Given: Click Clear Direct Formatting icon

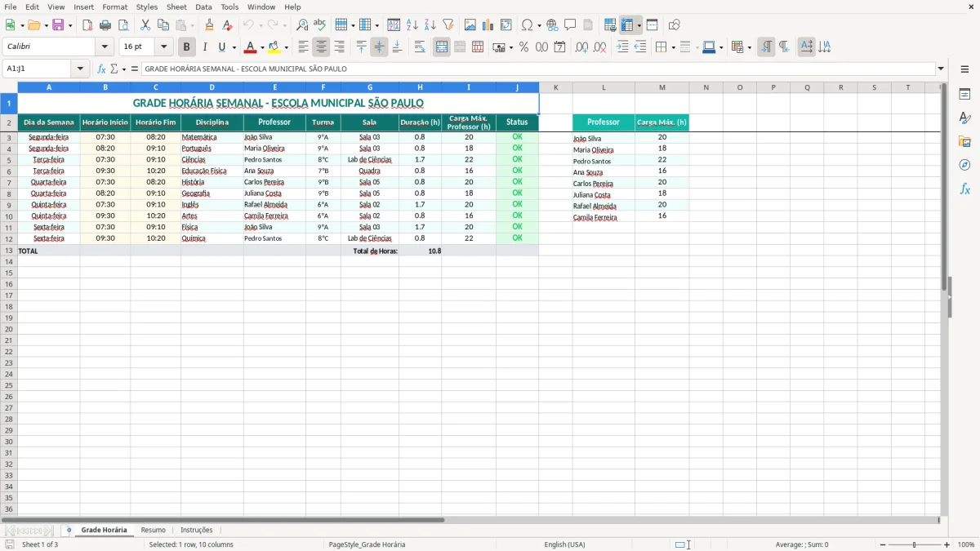Looking at the screenshot, I should coord(228,25).
